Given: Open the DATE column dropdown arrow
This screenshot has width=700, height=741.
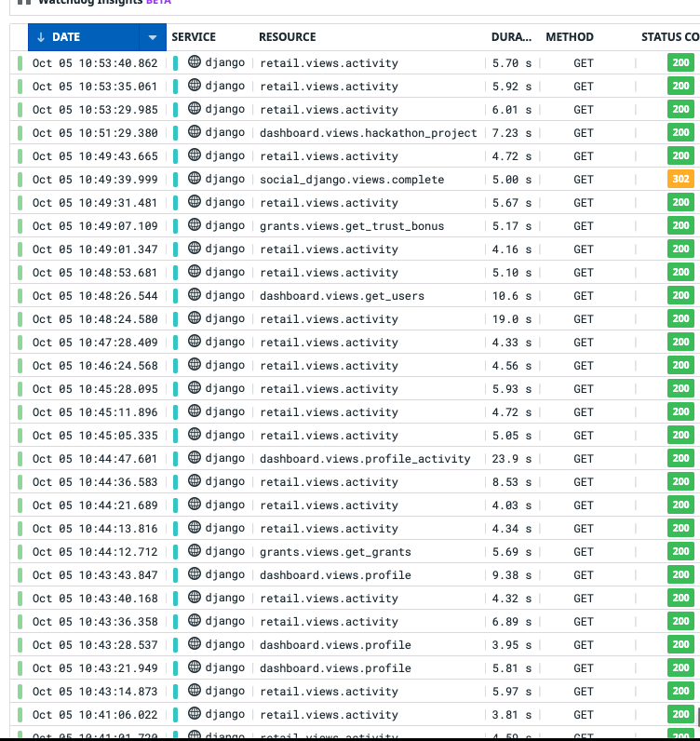Looking at the screenshot, I should coord(153,37).
